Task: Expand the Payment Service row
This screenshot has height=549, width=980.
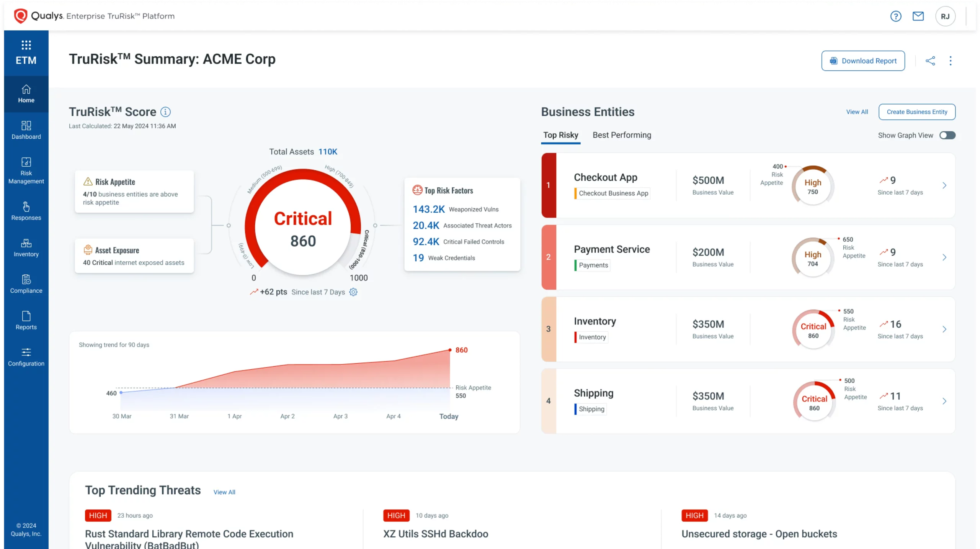Action: pyautogui.click(x=944, y=257)
